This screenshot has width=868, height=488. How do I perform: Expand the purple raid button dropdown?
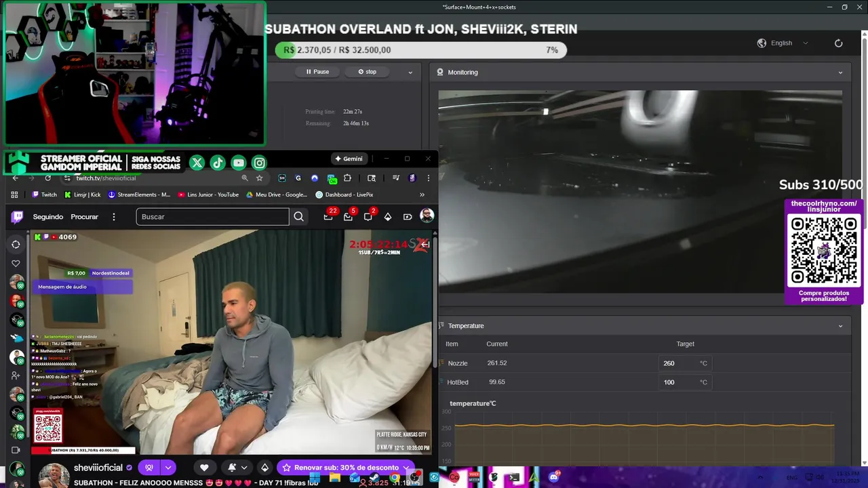tap(168, 468)
